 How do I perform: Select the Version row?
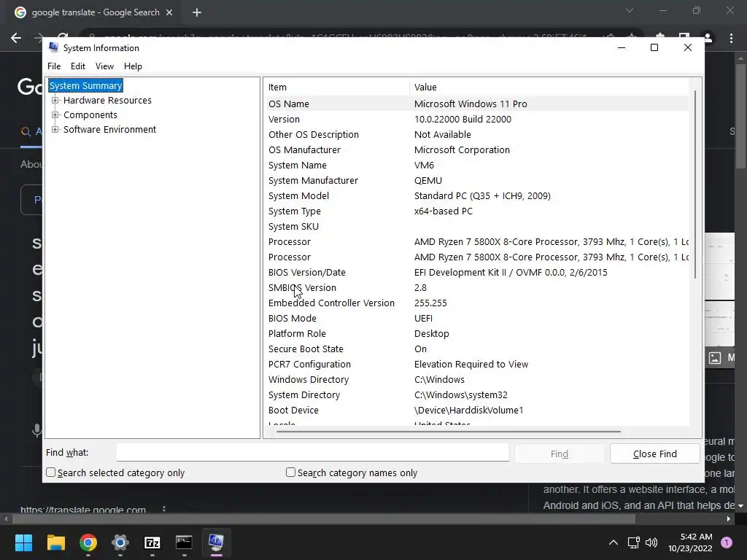point(478,119)
